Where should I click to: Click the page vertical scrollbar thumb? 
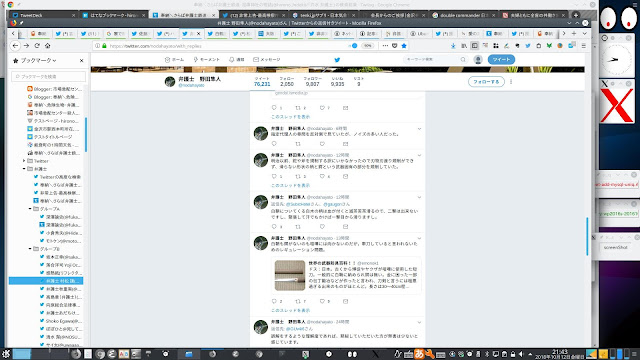(x=587, y=237)
